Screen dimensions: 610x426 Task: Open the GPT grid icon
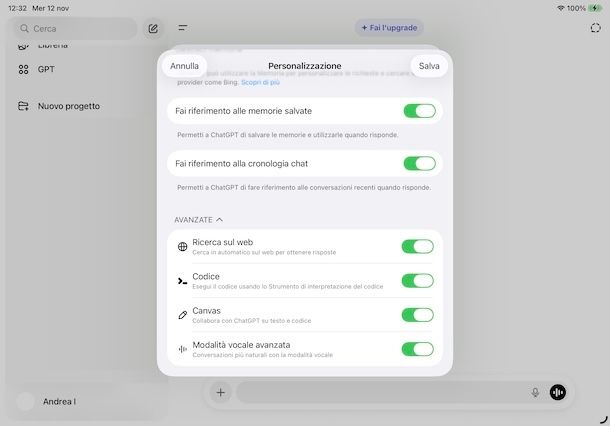click(x=23, y=70)
